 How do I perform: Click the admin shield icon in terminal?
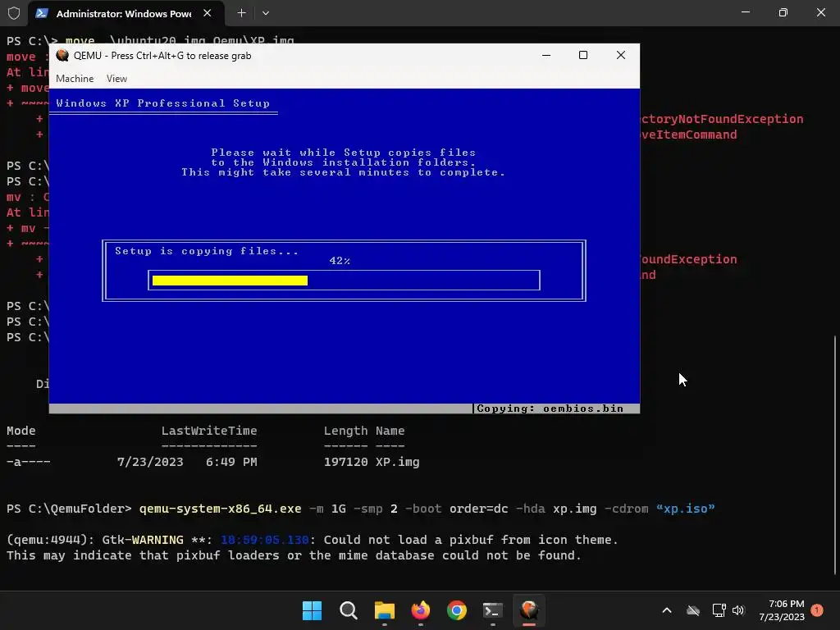click(14, 13)
